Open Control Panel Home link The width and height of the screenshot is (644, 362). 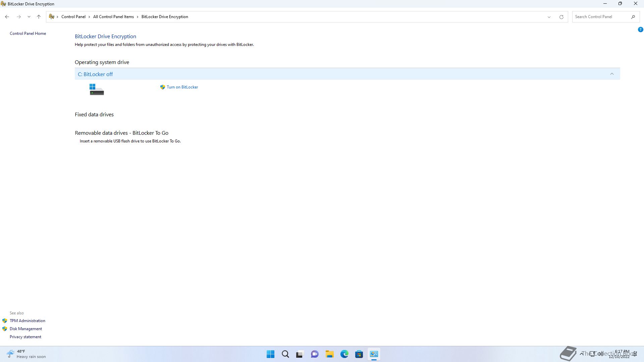pyautogui.click(x=28, y=34)
